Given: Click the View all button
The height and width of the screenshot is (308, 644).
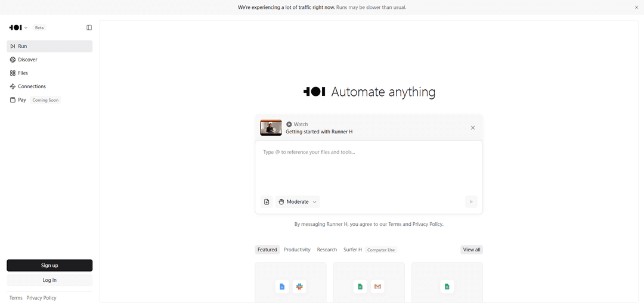Looking at the screenshot, I should click(x=472, y=250).
